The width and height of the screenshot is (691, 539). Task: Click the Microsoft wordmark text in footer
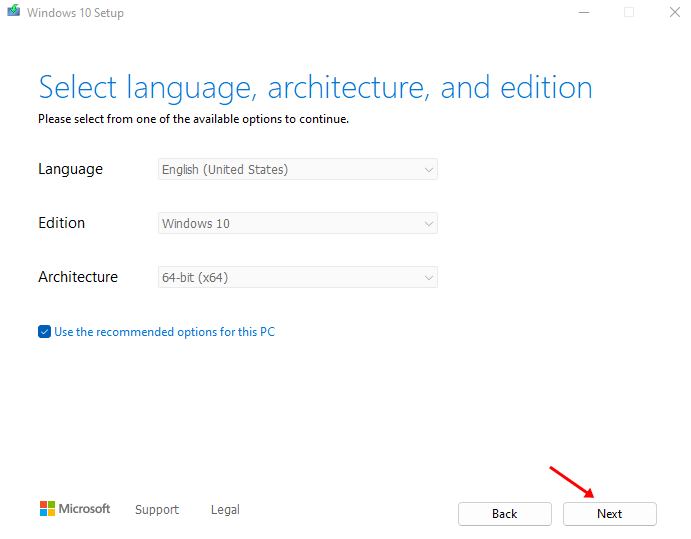tap(85, 509)
